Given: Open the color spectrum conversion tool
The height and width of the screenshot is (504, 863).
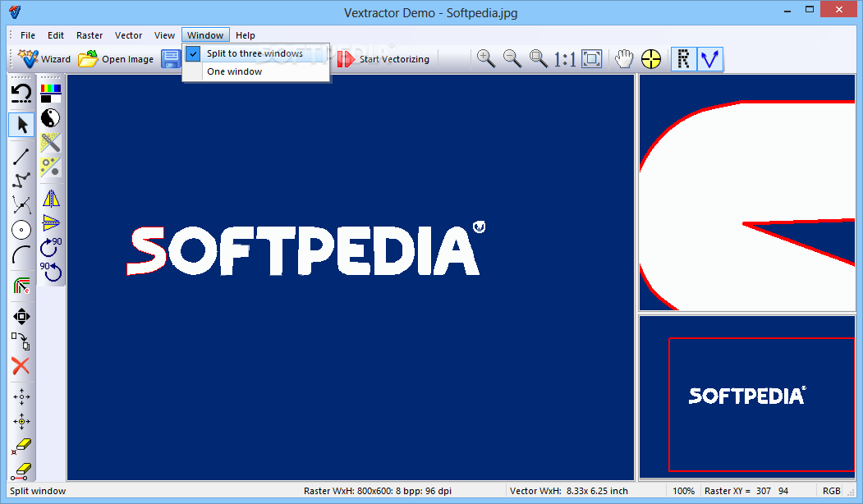Looking at the screenshot, I should pyautogui.click(x=51, y=94).
